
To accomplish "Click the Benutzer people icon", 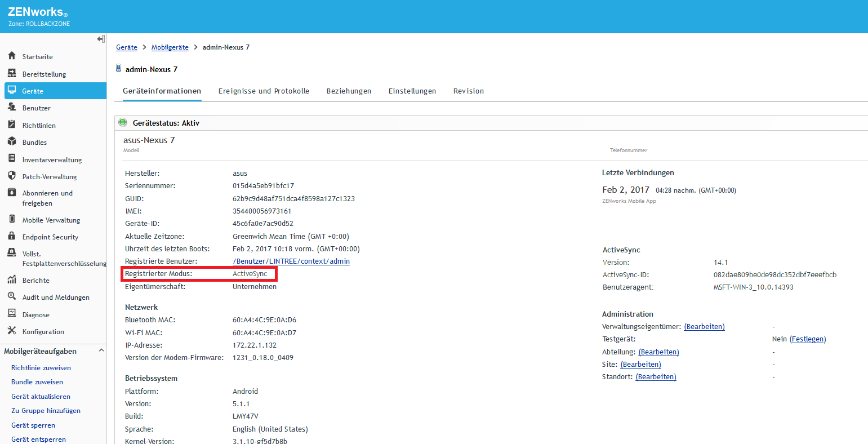I will (12, 107).
